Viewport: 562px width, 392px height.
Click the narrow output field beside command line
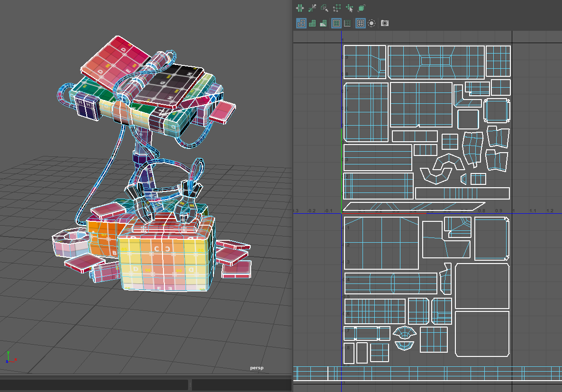[241, 384]
